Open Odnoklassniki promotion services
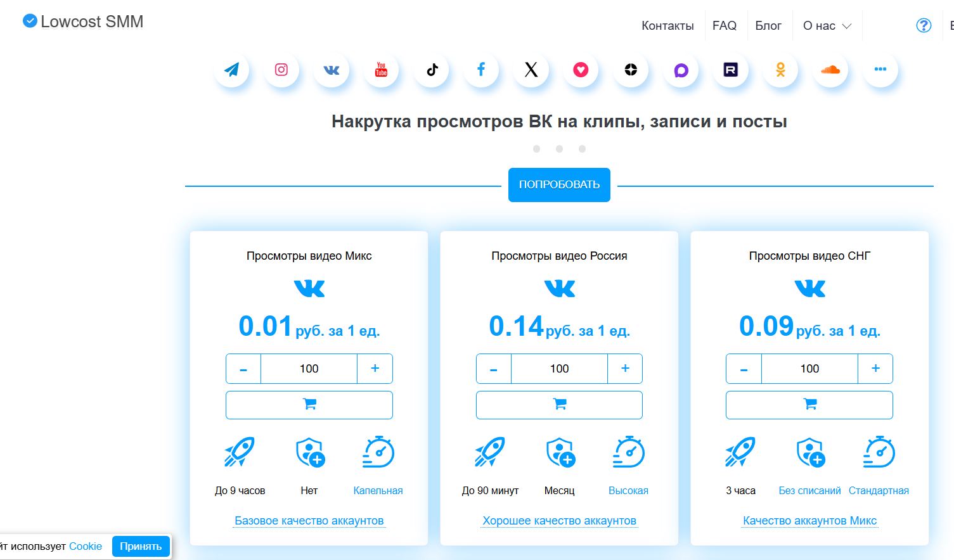954x560 pixels. click(x=780, y=70)
